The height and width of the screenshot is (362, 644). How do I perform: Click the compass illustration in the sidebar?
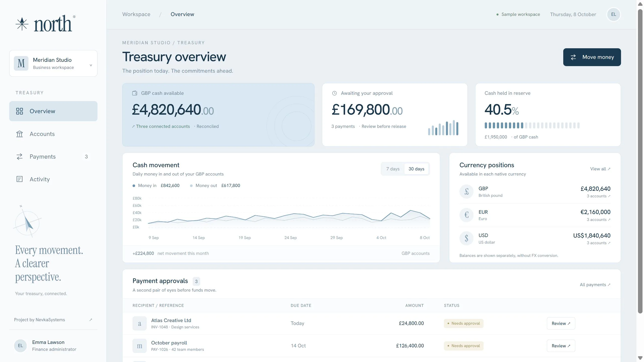27,222
